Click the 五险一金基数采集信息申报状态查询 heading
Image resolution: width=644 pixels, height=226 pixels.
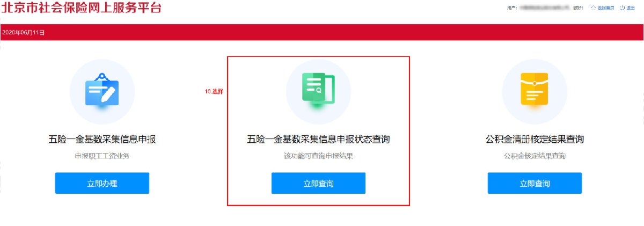tap(318, 140)
